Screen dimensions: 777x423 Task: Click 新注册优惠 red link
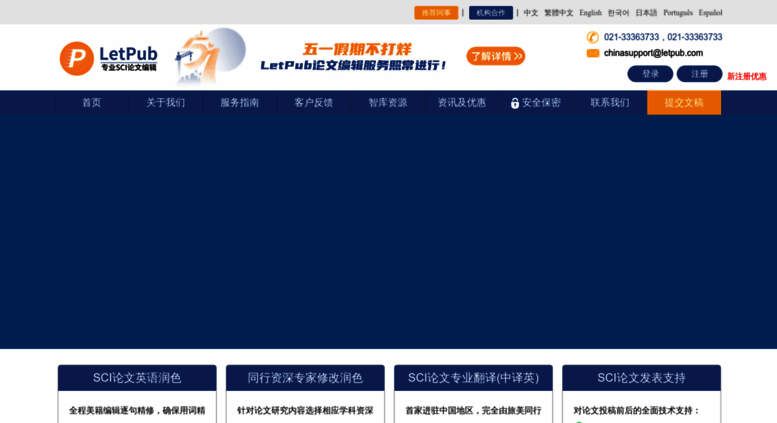[x=747, y=76]
